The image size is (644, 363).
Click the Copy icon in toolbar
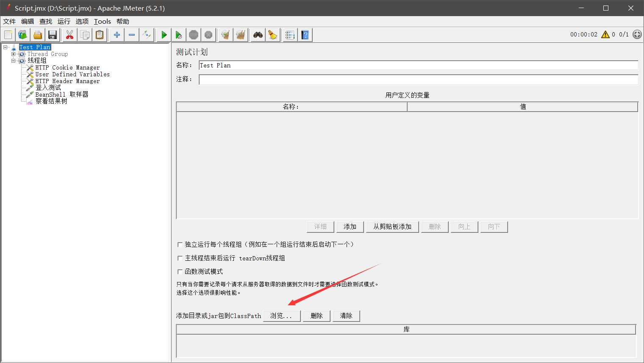pyautogui.click(x=85, y=35)
